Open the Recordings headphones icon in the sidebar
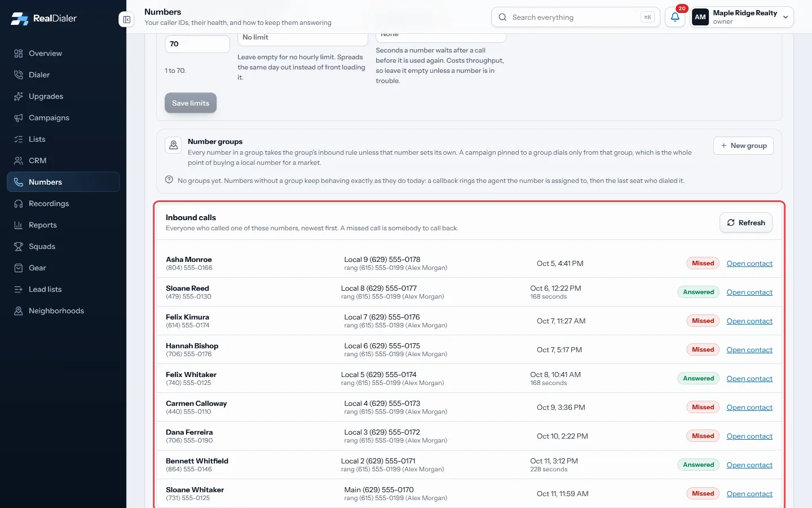The height and width of the screenshot is (508, 812). (x=19, y=204)
